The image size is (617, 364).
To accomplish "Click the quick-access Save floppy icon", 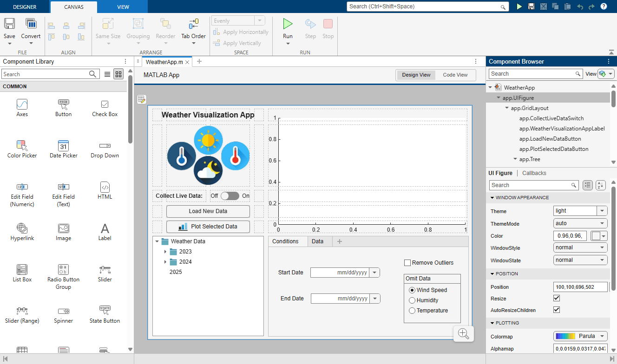I will (531, 6).
